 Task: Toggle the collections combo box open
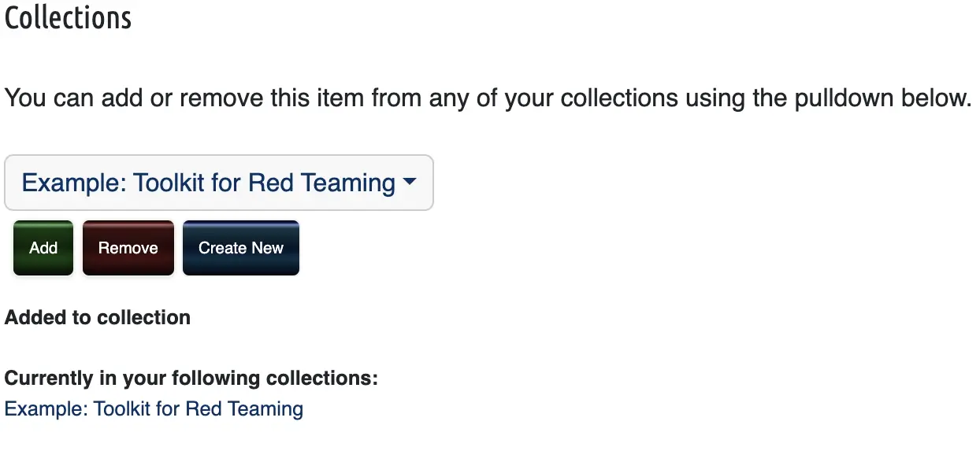coord(218,183)
